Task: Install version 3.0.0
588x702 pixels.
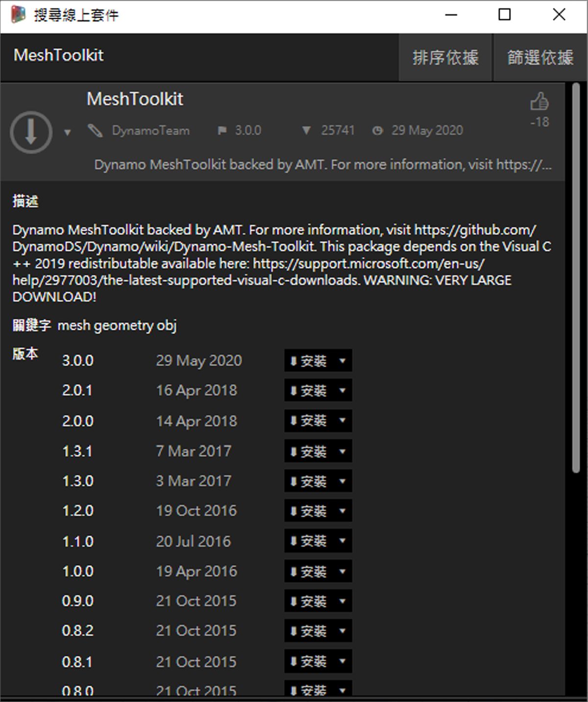Action: pos(308,361)
